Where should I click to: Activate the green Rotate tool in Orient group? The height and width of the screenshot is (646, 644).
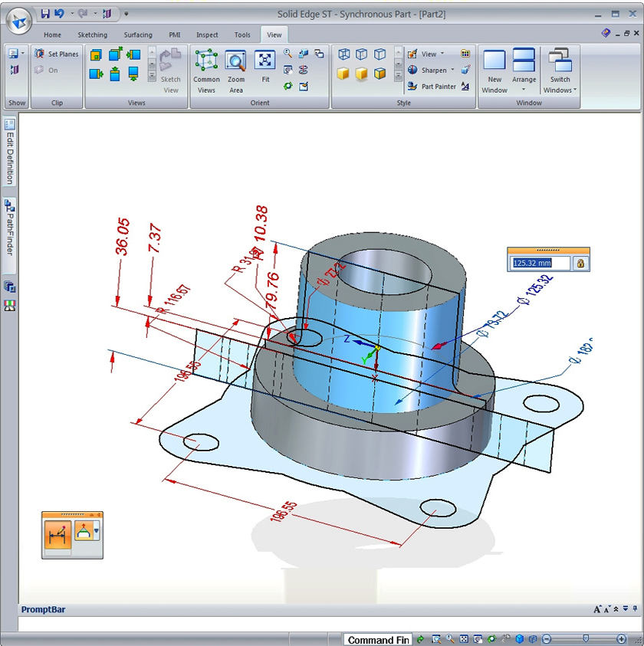point(287,86)
